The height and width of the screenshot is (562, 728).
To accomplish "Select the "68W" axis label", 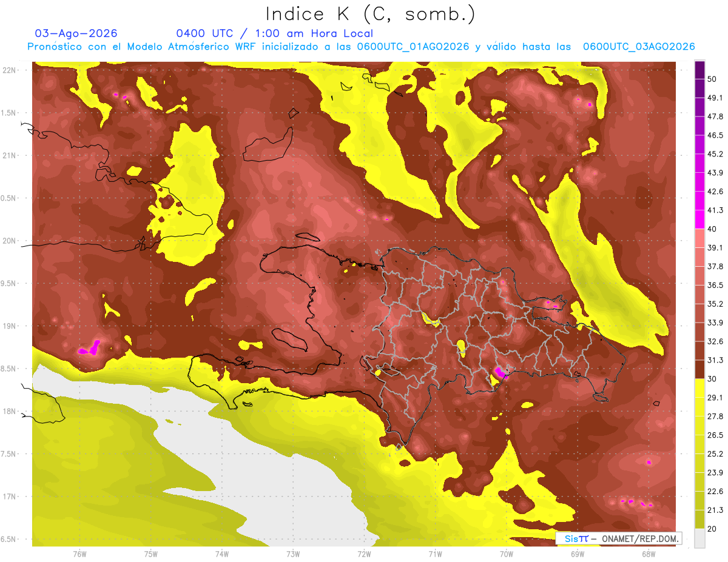I will tap(649, 554).
